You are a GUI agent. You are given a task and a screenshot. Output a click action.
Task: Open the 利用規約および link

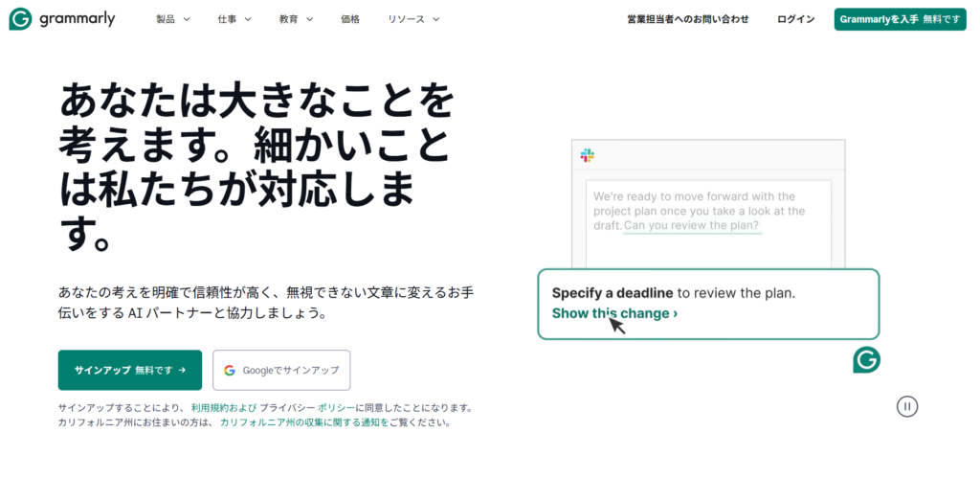(x=224, y=407)
